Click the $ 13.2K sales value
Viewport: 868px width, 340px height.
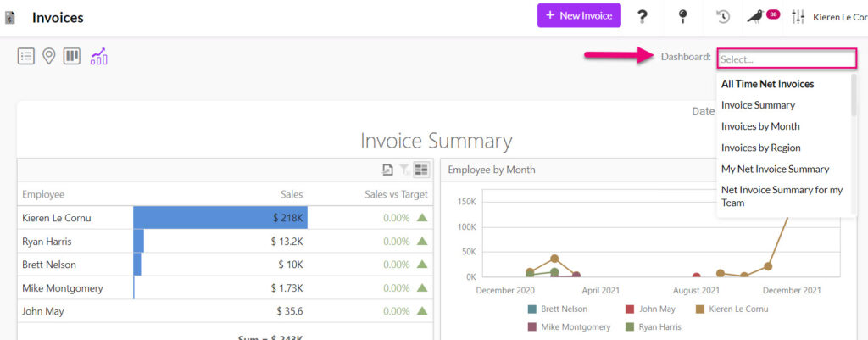point(287,242)
